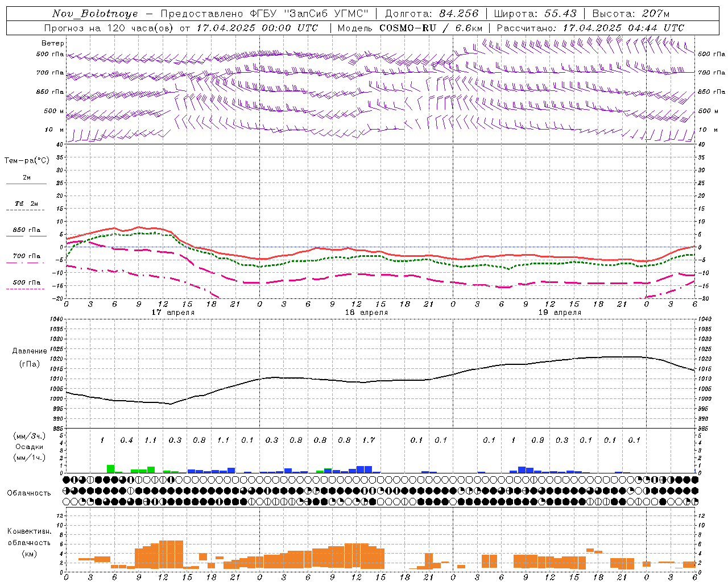Image resolution: width=728 pixels, height=582 pixels.
Task: Click the Тем-ра(°C) axis label
Action: pos(27,161)
